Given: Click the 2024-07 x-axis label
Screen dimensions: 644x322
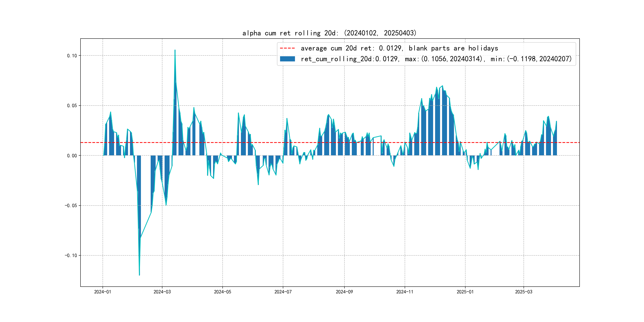Looking at the screenshot, I should pyautogui.click(x=283, y=292).
